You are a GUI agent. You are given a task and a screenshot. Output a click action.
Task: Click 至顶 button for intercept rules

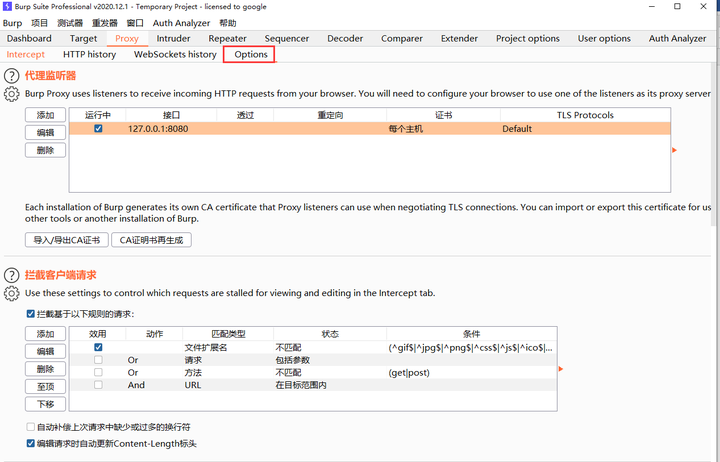(x=45, y=387)
